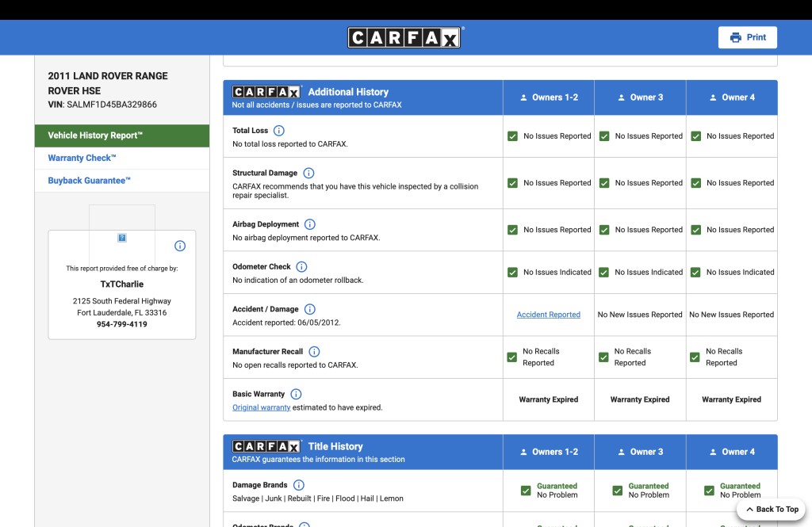Click Back To Top button
The width and height of the screenshot is (812, 527).
772,510
